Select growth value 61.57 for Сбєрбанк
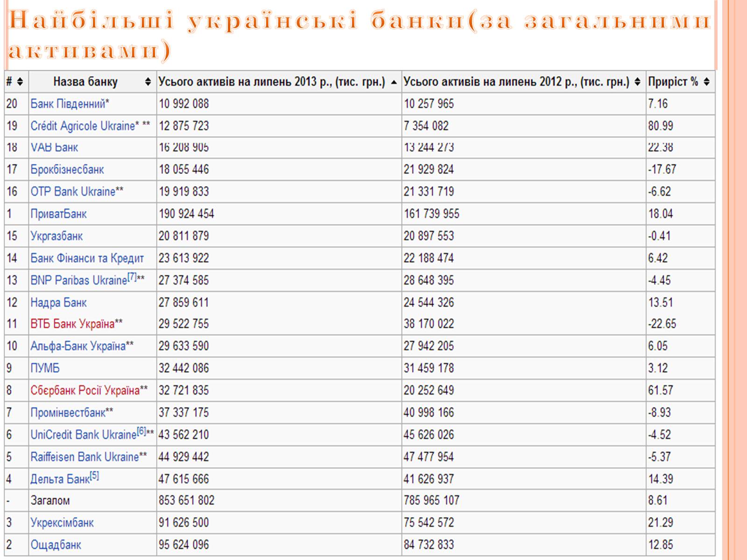This screenshot has width=747, height=560. (x=661, y=391)
